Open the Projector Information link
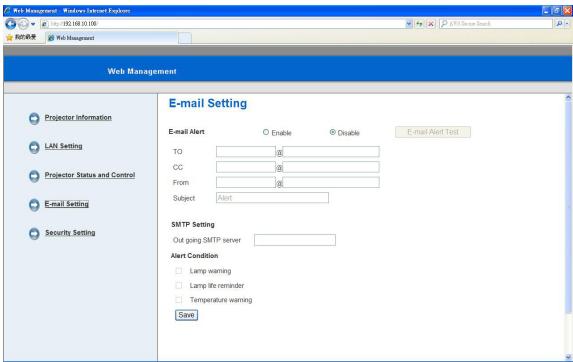This screenshot has height=362, width=573. (x=78, y=117)
